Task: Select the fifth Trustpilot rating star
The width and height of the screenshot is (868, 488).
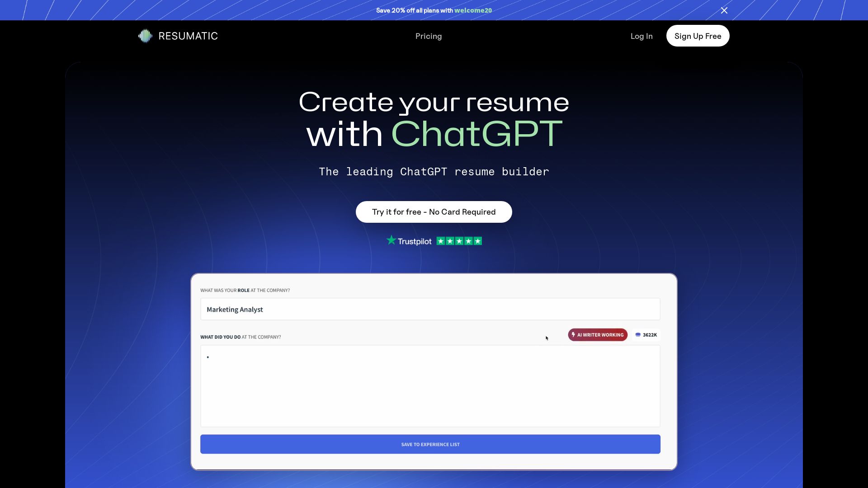Action: [477, 241]
